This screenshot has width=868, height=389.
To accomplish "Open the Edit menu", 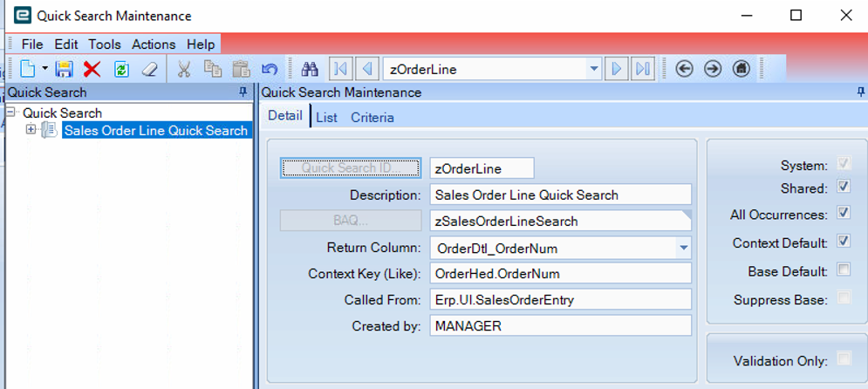I will tap(66, 44).
